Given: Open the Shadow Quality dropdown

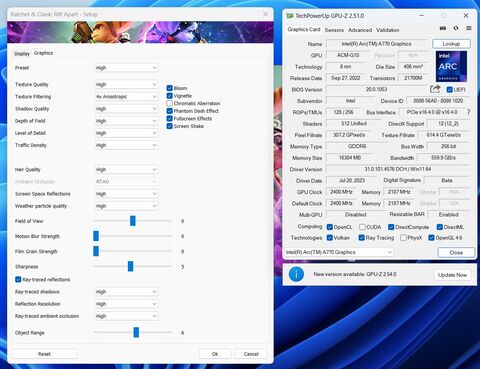Looking at the screenshot, I should tap(126, 109).
